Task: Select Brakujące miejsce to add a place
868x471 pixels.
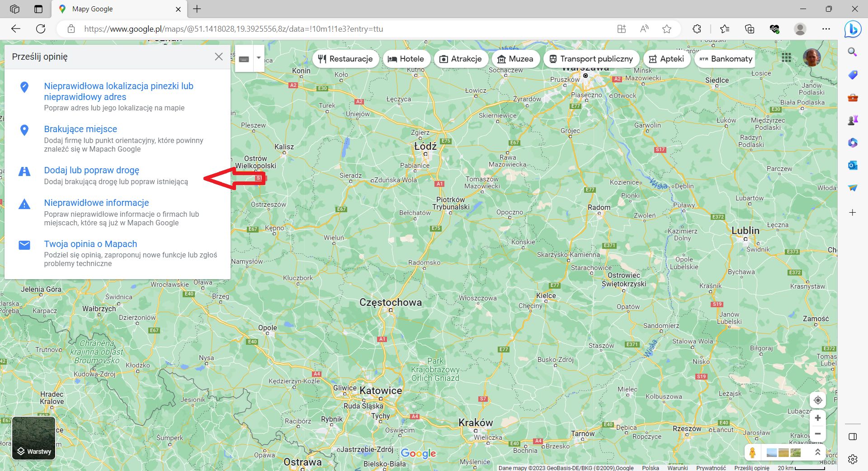Action: 80,129
